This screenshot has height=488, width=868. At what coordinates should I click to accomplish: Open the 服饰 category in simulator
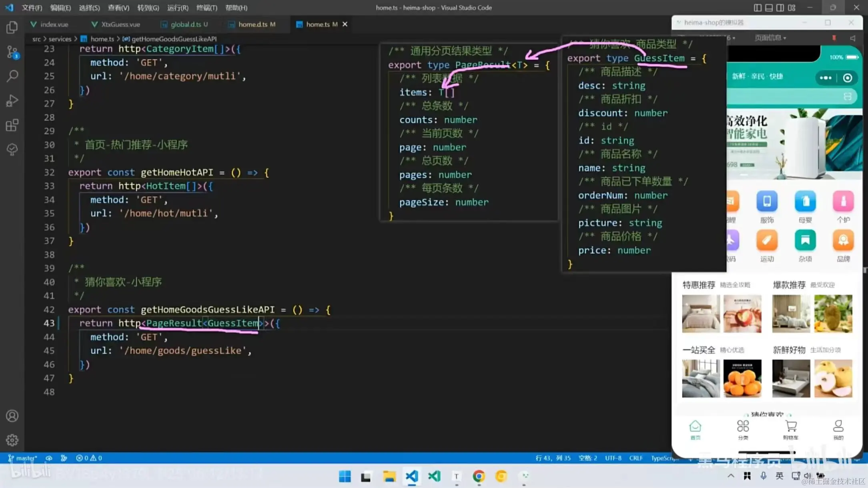(767, 207)
